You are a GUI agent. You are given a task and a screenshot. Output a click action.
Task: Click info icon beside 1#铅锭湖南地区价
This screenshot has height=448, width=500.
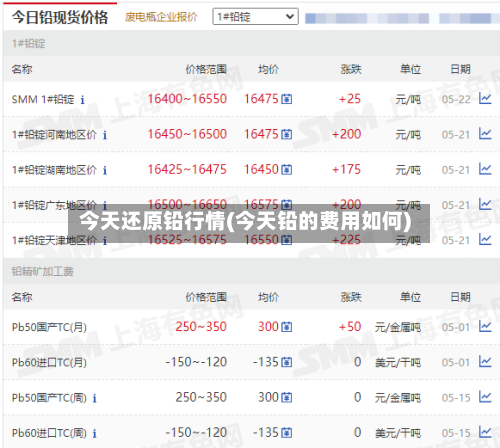105,170
